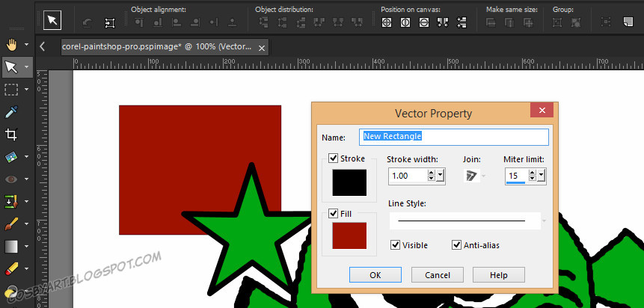
Task: Select the dashed-rectangle Selection tool
Action: tap(11, 90)
